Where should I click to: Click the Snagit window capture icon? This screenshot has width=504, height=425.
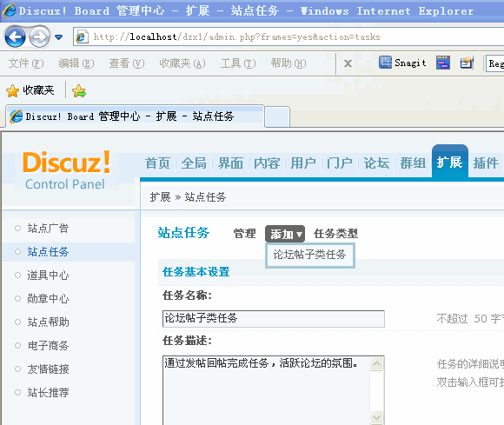tap(443, 63)
